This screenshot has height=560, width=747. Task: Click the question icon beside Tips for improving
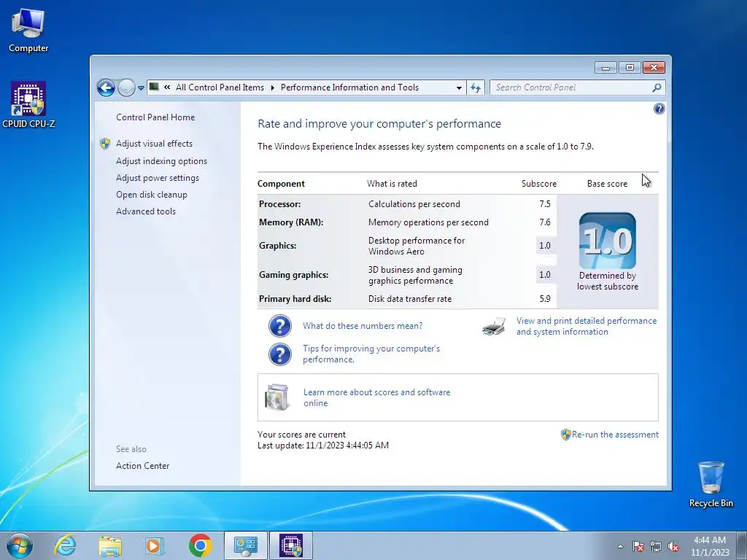pos(280,355)
